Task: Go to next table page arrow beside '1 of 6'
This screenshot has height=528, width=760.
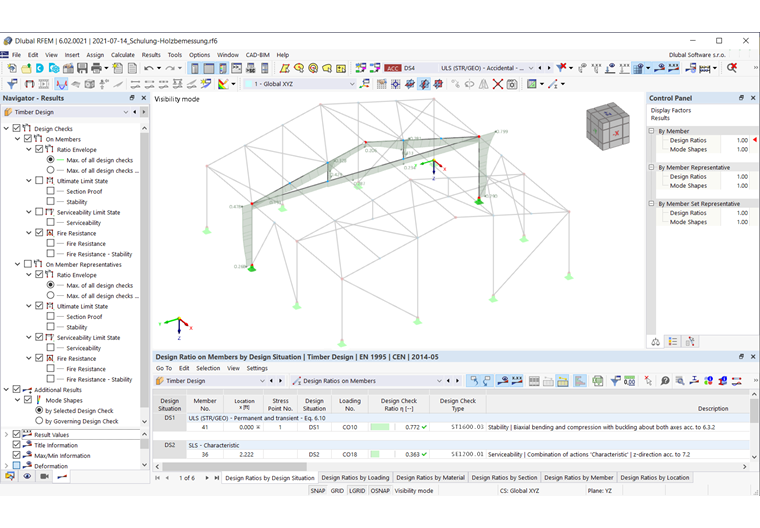Action: pyautogui.click(x=206, y=478)
